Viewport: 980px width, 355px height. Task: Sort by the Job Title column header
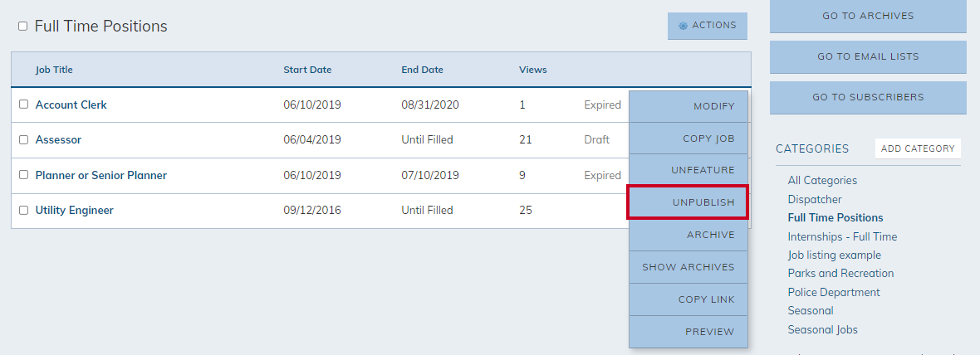click(54, 70)
